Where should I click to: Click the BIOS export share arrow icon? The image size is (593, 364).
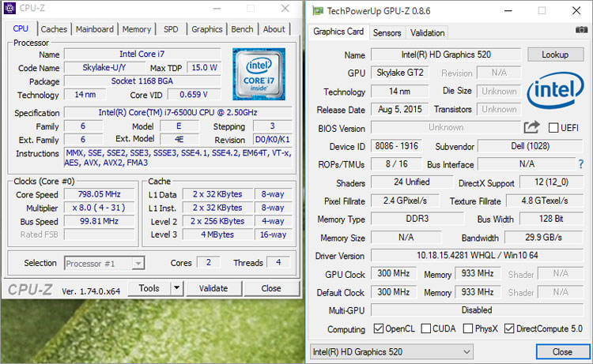pyautogui.click(x=531, y=127)
